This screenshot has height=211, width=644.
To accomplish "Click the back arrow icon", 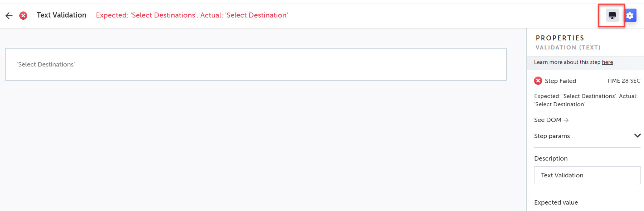I will point(9,15).
